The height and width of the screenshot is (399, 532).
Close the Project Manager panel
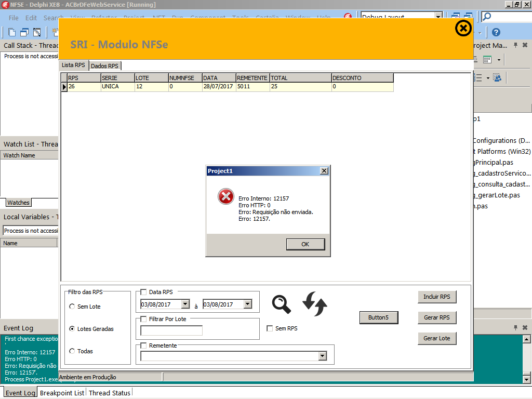click(525, 45)
